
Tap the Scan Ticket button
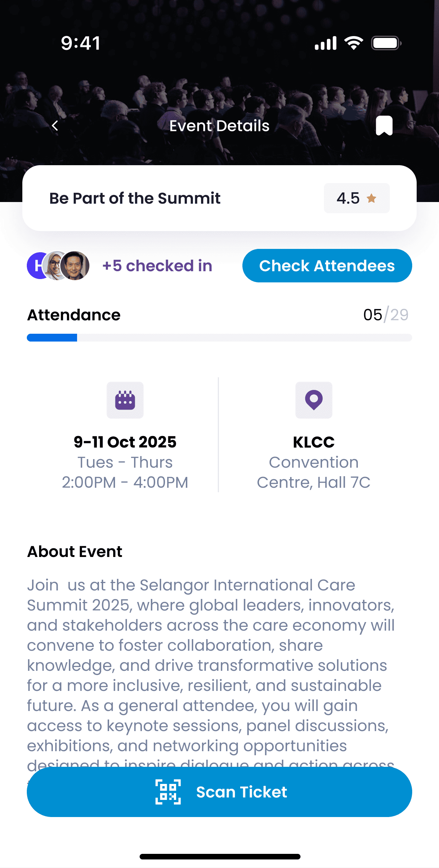click(219, 791)
